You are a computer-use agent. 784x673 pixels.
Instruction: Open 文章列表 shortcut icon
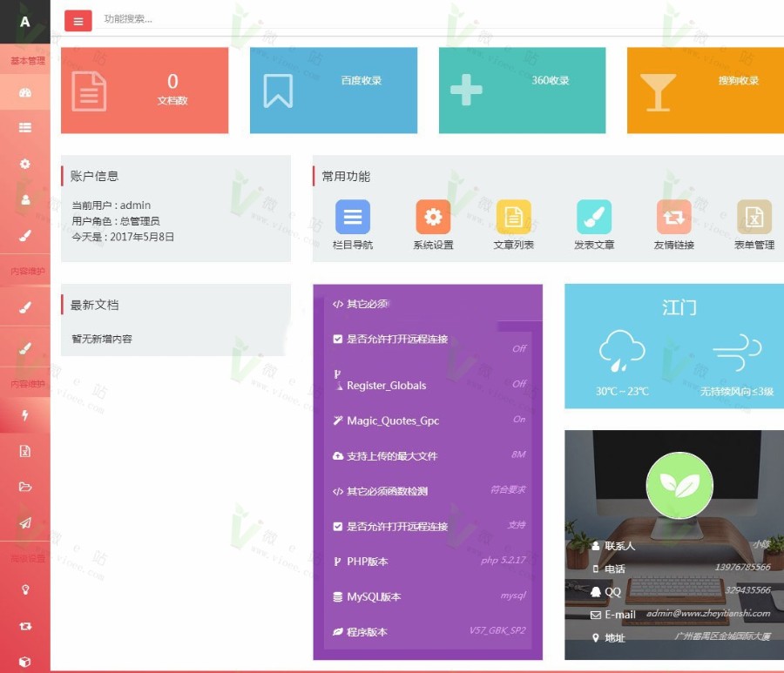[513, 216]
